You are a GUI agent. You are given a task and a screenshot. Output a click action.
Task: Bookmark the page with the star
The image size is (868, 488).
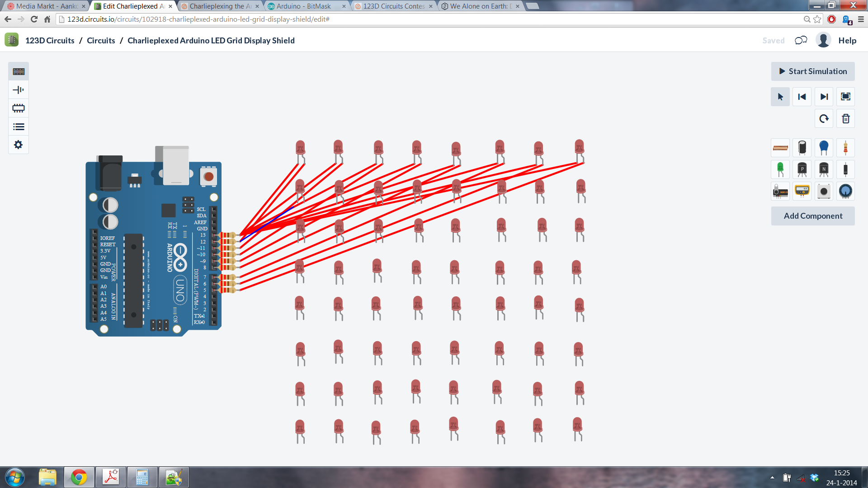coord(816,19)
